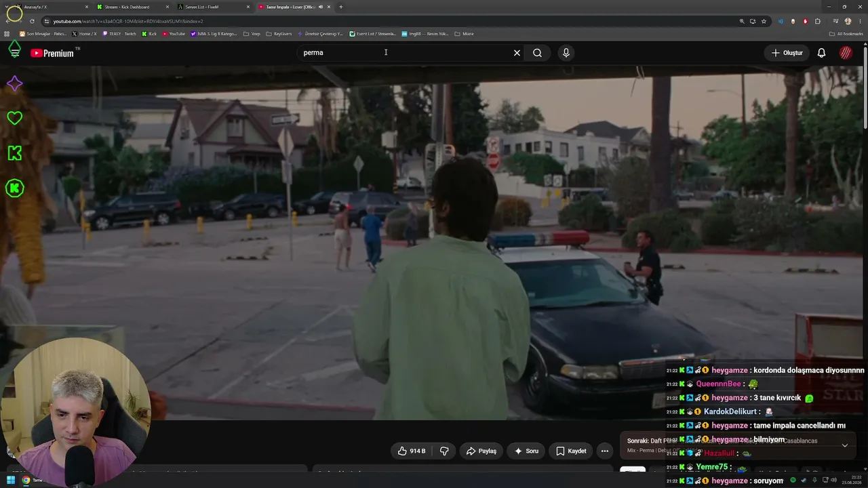This screenshot has height=488, width=868.
Task: Click the round green Kick overlay icon
Action: 14,188
